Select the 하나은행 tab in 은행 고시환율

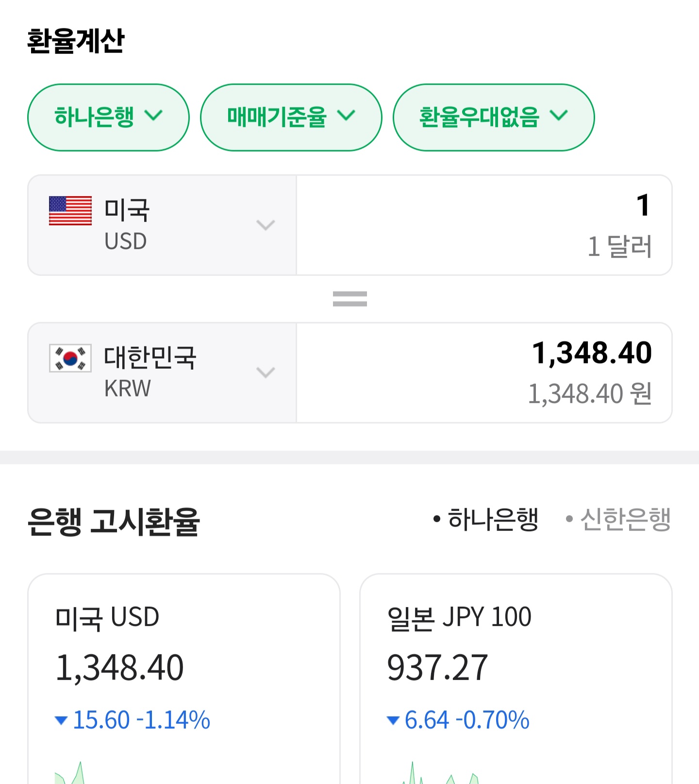[x=486, y=519]
